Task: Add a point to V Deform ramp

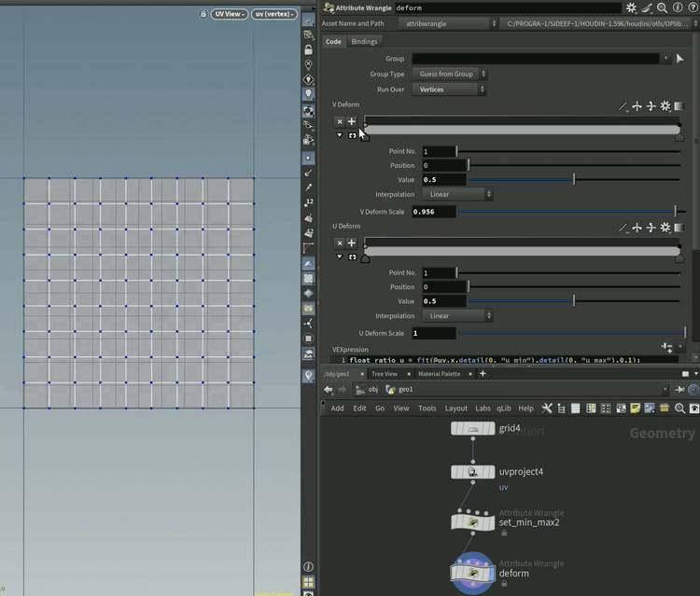Action: (x=352, y=121)
